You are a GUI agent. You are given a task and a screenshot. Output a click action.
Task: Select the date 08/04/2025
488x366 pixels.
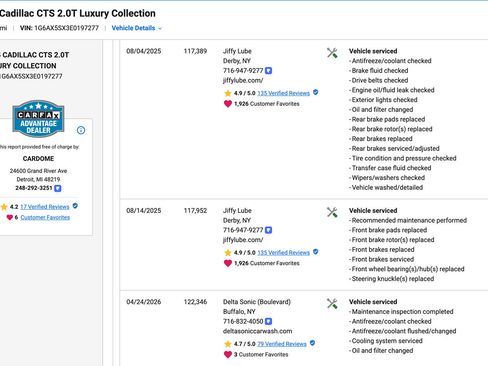pos(144,51)
